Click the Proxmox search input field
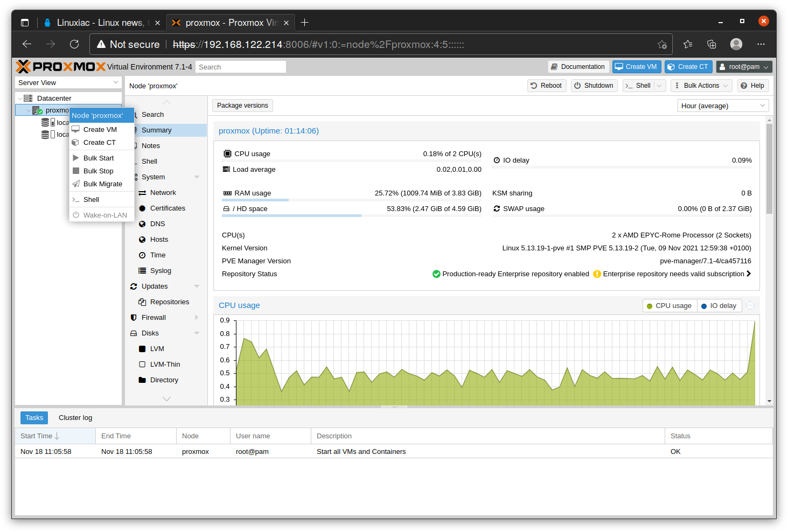Screen dimensions: 788x532 click(240, 67)
